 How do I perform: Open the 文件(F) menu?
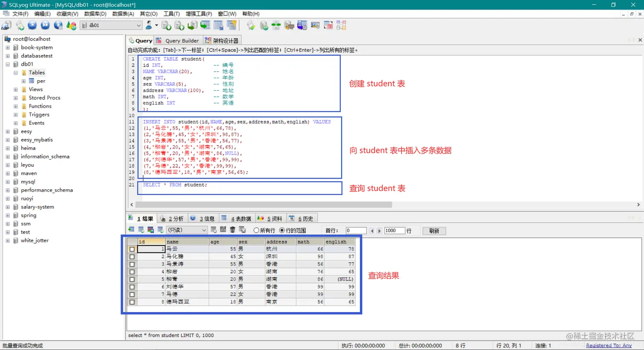[x=20, y=14]
